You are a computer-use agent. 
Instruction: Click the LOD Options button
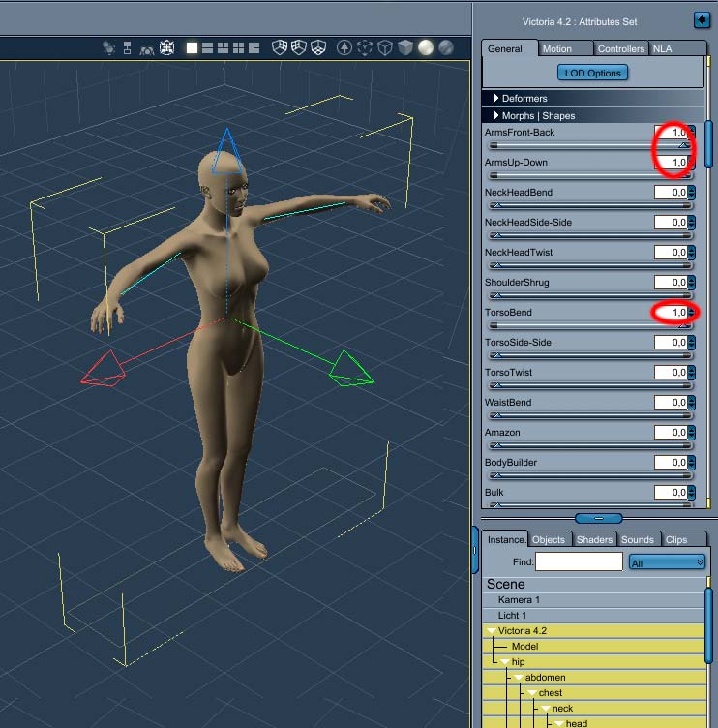tap(592, 73)
